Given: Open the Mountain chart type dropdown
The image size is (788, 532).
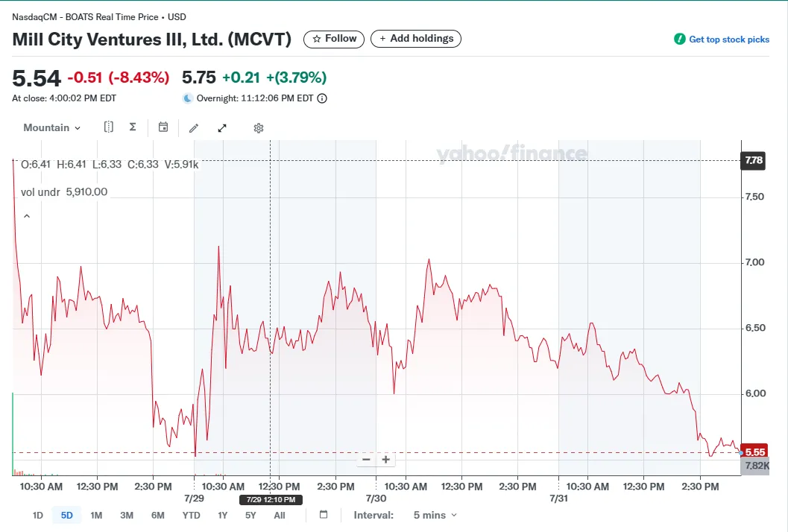Looking at the screenshot, I should pyautogui.click(x=51, y=128).
